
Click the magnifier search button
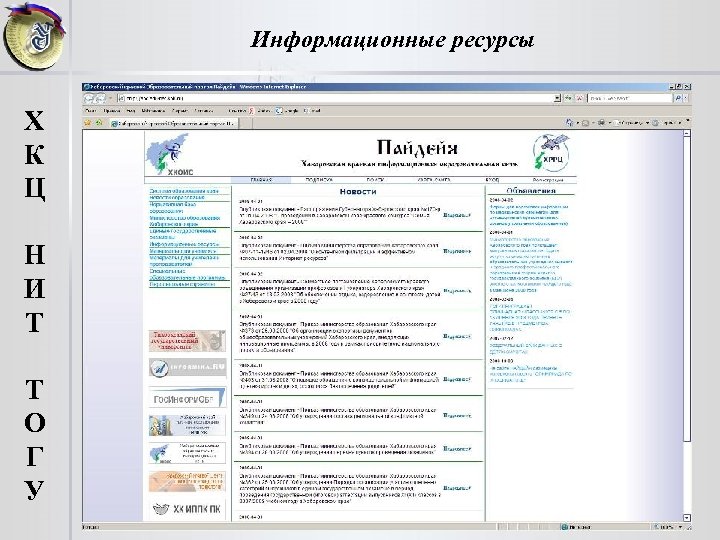tap(678, 98)
